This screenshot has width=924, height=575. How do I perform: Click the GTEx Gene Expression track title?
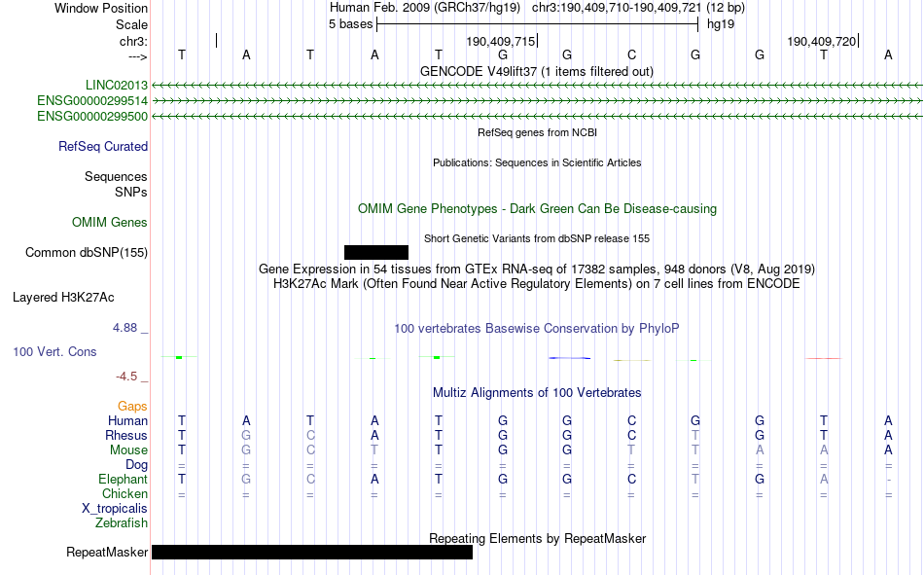point(537,269)
